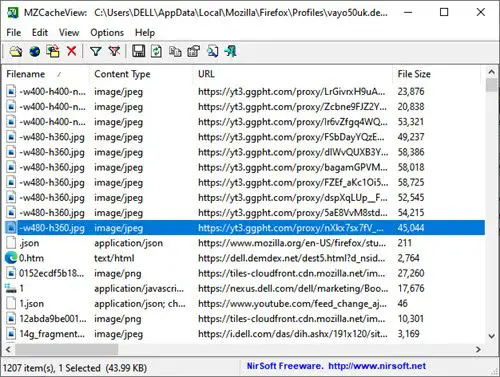Copy selected items toolbar icon
Screen dimensions: 500x377
pos(175,52)
